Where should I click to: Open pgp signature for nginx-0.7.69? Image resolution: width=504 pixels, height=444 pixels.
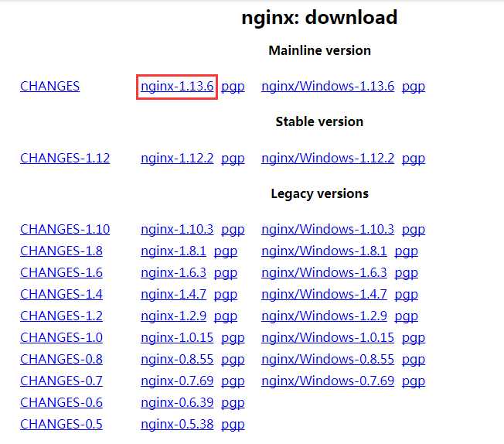[233, 381]
